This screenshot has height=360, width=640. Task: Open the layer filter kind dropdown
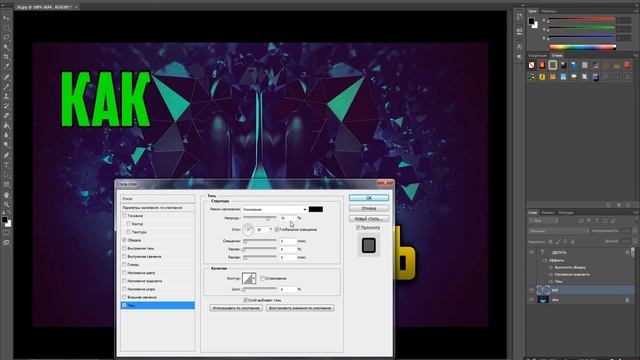coord(543,221)
